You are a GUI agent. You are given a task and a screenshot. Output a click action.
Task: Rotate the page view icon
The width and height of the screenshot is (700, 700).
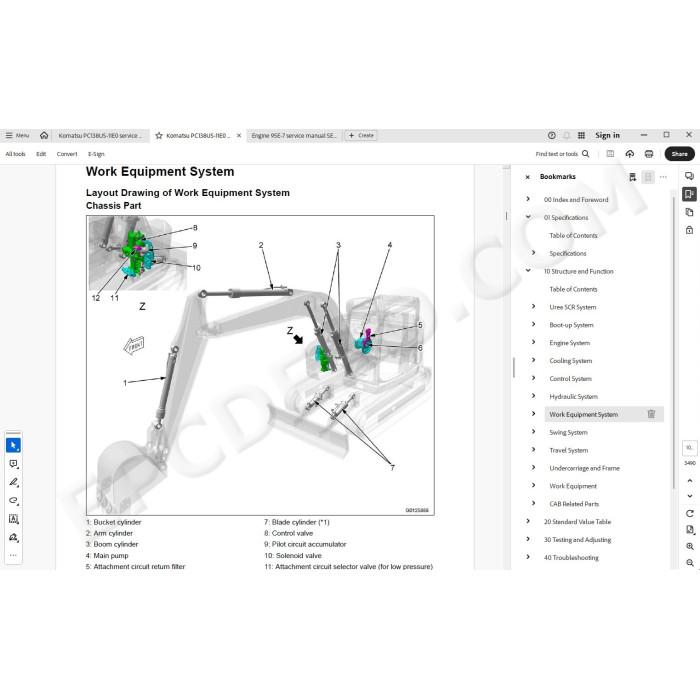pos(690,513)
